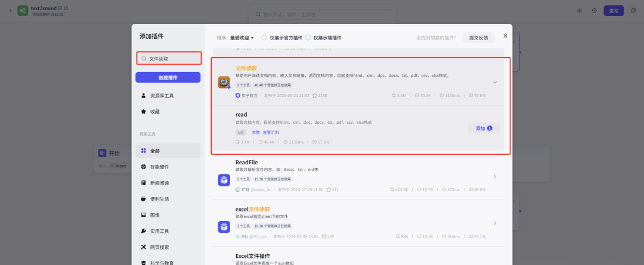Click the star icon beside 311

click(x=329, y=189)
